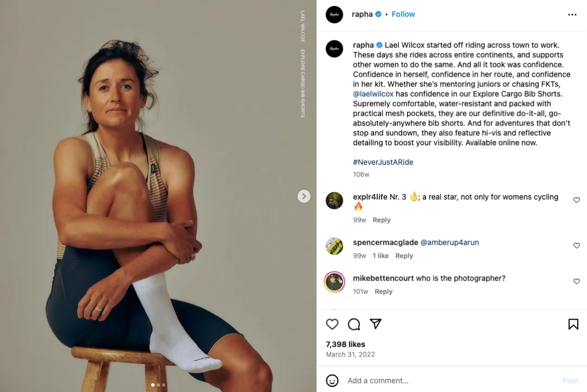Share the post via the paper plane icon
Screen dimensions: 587x392
376,323
